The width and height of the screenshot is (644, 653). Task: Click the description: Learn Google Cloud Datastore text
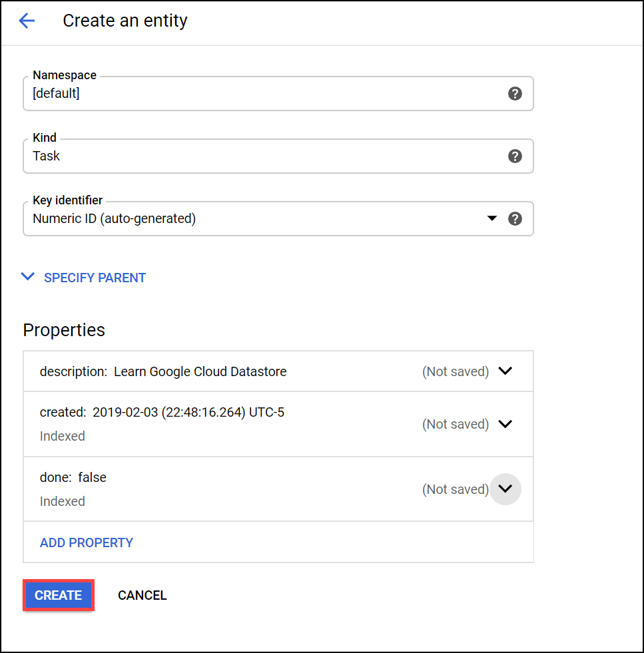click(163, 371)
